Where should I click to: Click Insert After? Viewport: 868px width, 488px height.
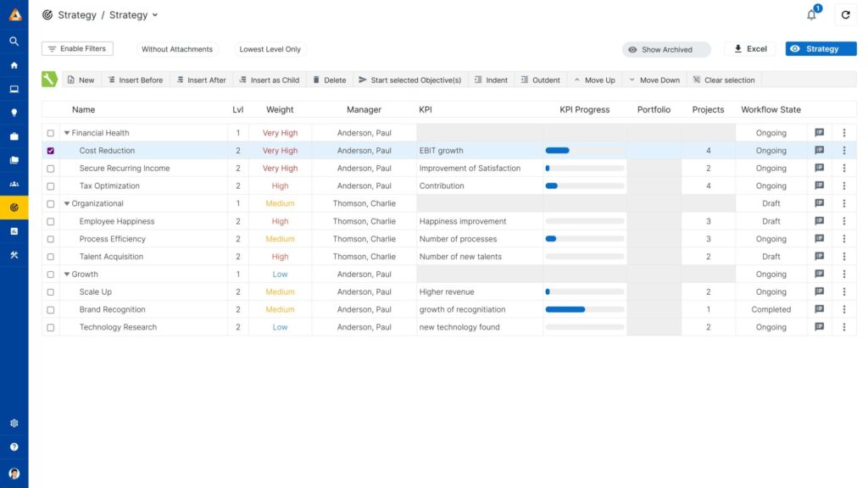202,80
